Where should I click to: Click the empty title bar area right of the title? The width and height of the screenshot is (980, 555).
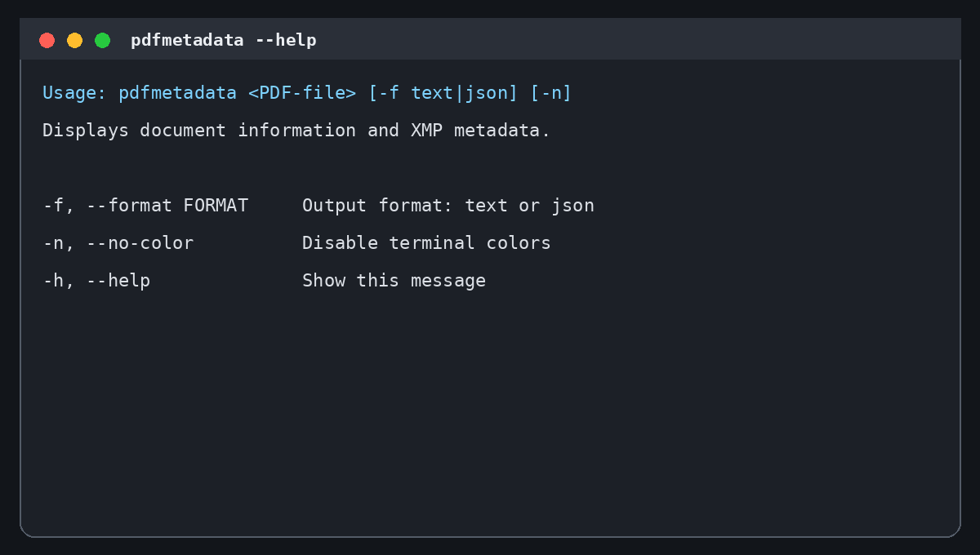coord(637,40)
